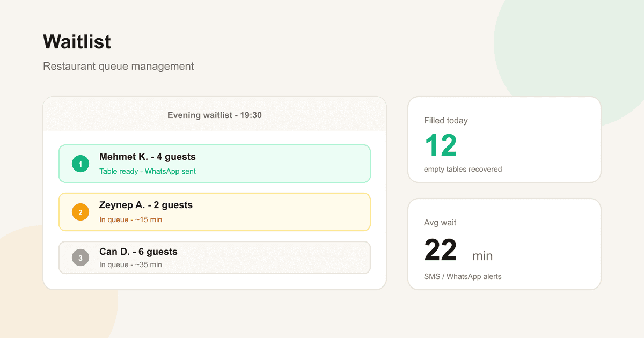Select Can D. - 6 guests entry
Image resolution: width=644 pixels, height=338 pixels.
click(215, 258)
